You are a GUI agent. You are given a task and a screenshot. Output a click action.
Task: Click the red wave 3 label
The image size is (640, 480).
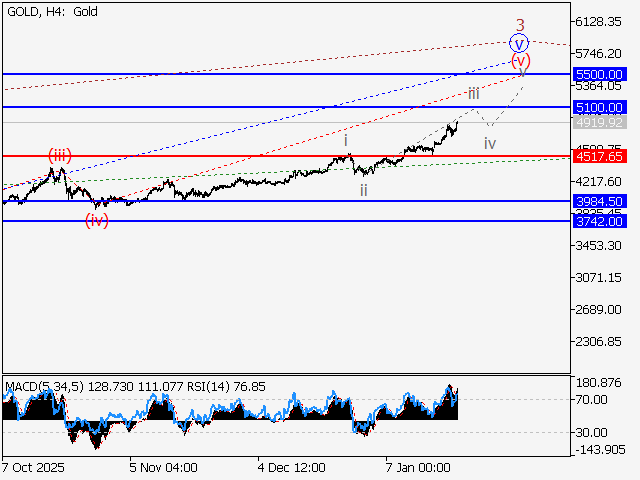(x=520, y=24)
